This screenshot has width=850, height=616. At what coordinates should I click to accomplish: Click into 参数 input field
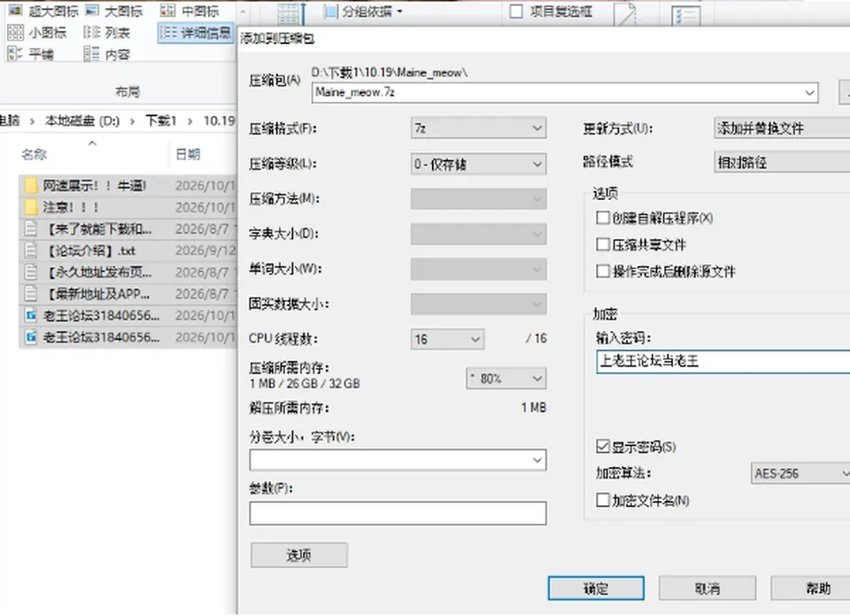point(398,513)
